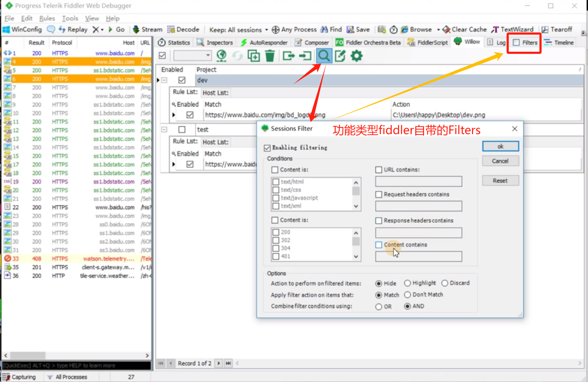Click the Willow export icon
Screen dimensions: 588x382
(x=288, y=56)
